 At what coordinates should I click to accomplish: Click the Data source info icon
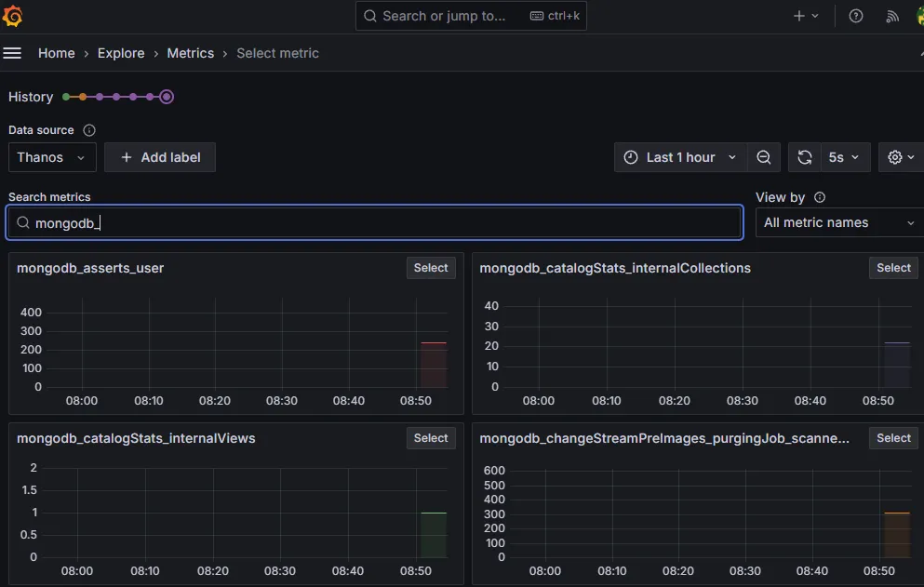[88, 130]
